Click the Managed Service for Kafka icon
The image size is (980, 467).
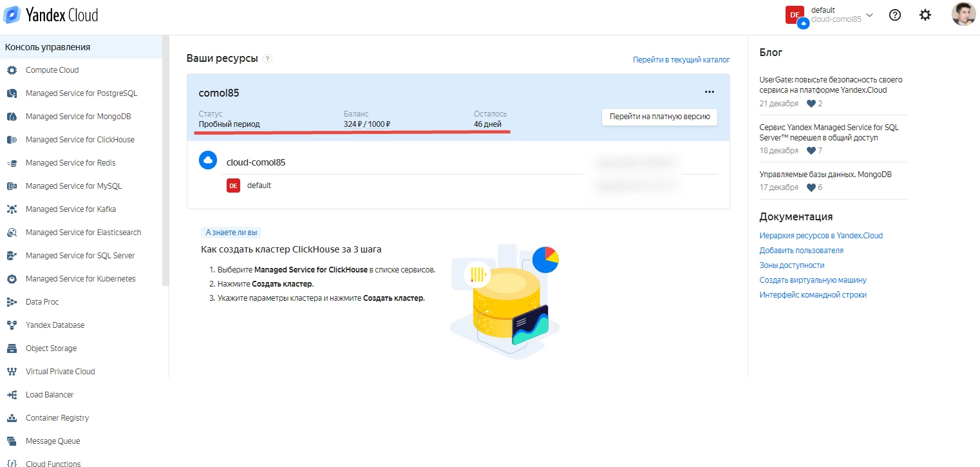coord(12,209)
